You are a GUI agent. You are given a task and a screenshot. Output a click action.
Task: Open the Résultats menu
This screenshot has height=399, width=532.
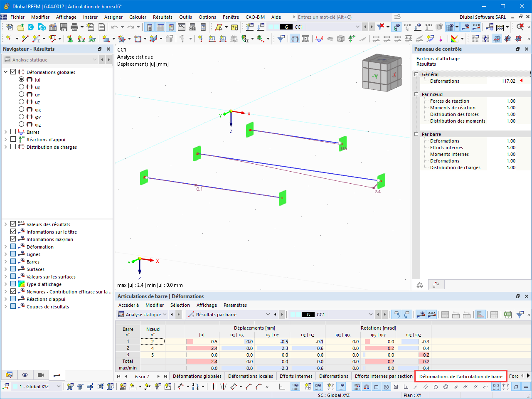click(x=163, y=17)
